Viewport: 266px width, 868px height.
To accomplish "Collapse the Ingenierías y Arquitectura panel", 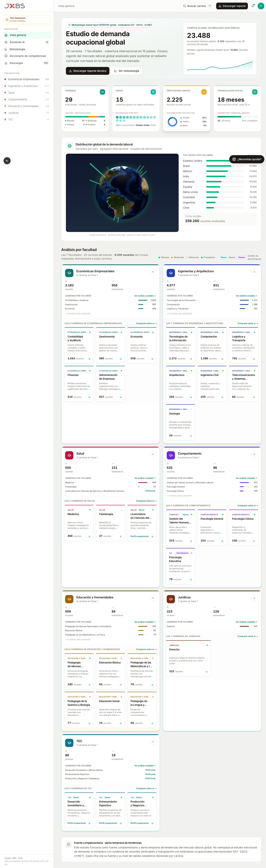I will point(254,272).
